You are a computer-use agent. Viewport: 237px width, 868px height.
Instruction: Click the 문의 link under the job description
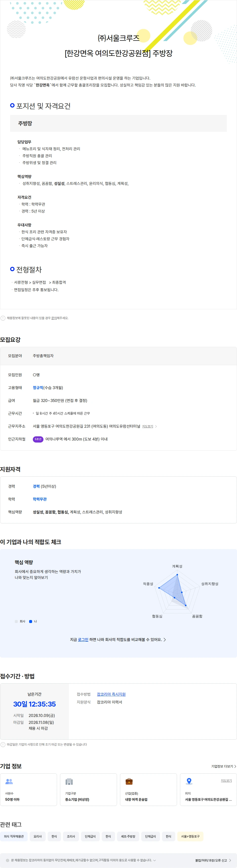click(54, 318)
